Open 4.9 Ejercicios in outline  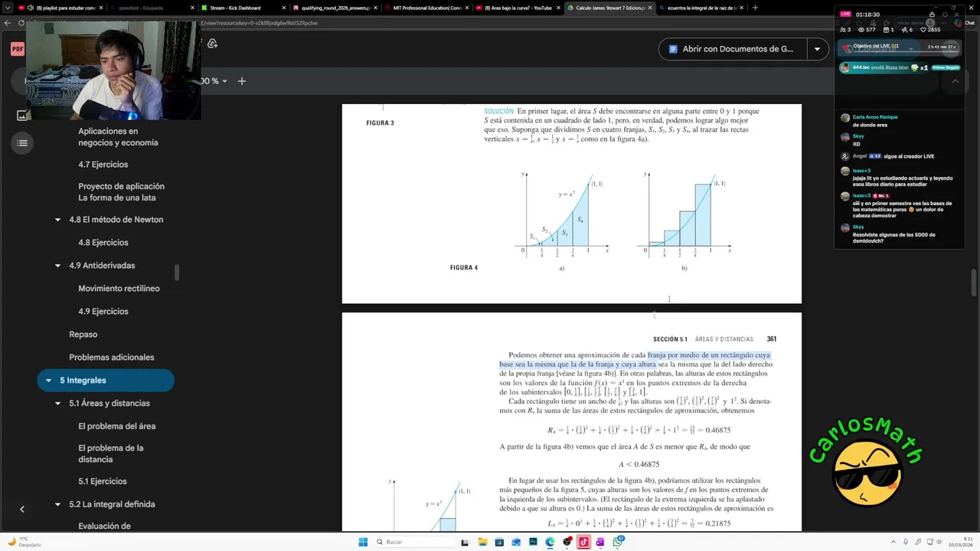pos(103,311)
